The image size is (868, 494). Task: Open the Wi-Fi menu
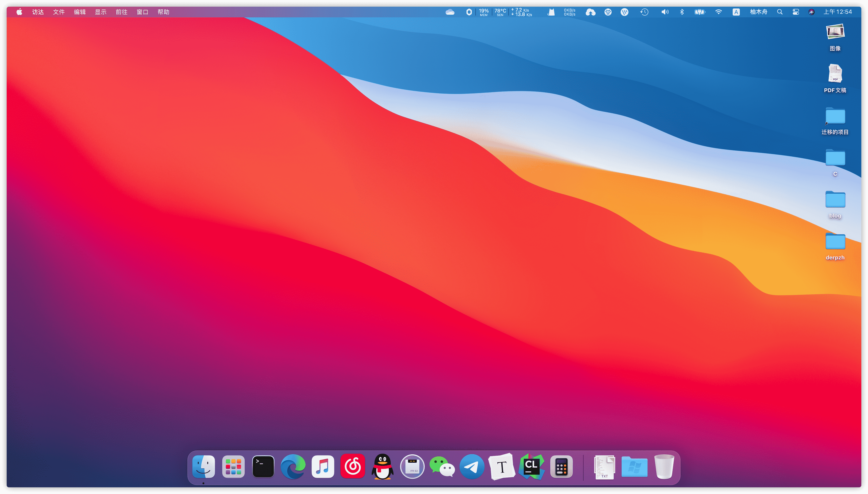point(718,12)
